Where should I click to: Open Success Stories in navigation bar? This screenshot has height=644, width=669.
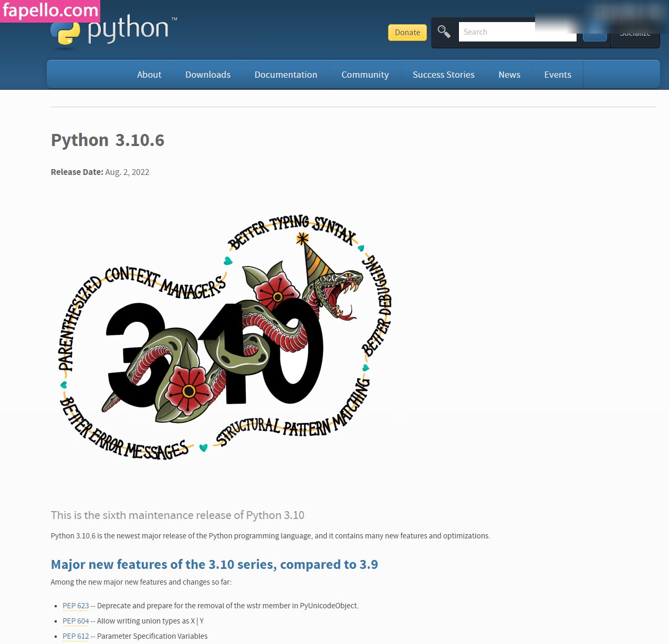click(443, 75)
